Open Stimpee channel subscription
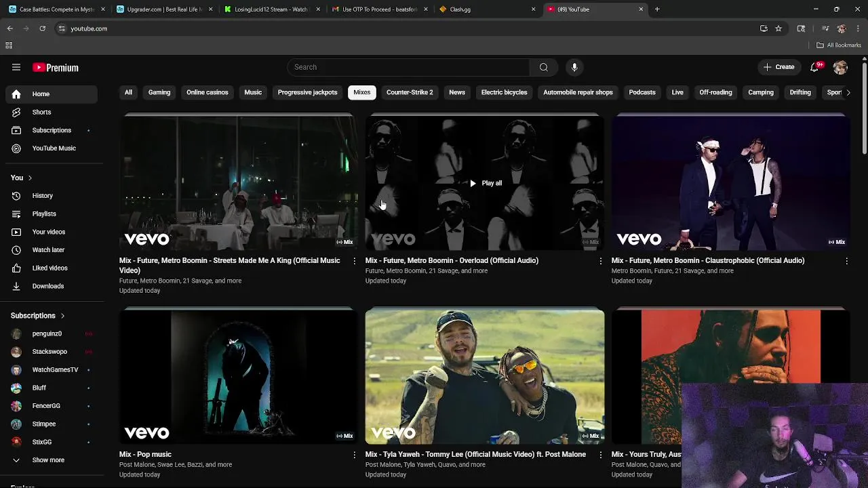Screen dimensions: 868x488 (52, 424)
